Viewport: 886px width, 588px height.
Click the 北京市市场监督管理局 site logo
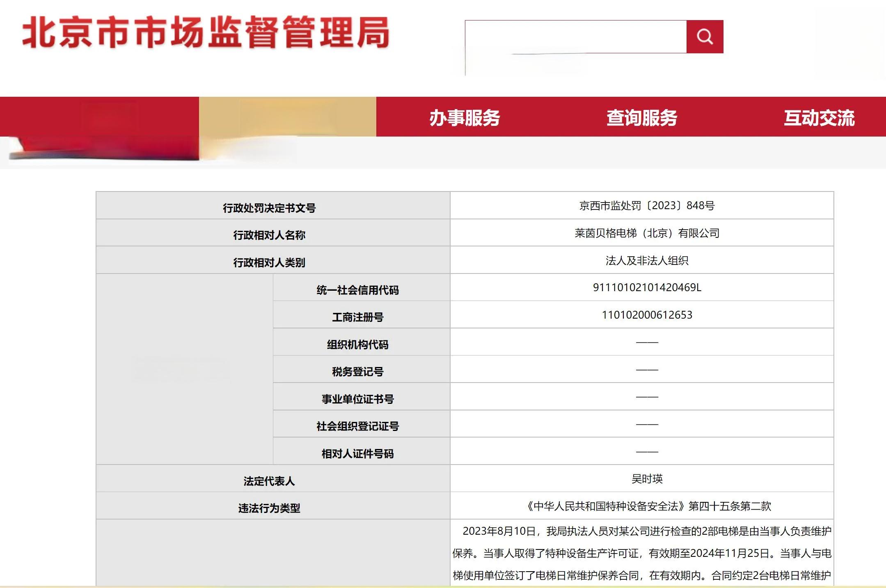point(205,33)
